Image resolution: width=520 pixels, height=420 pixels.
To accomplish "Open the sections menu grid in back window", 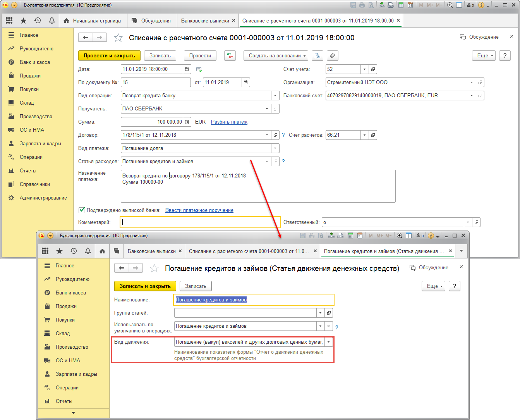I will coord(9,21).
